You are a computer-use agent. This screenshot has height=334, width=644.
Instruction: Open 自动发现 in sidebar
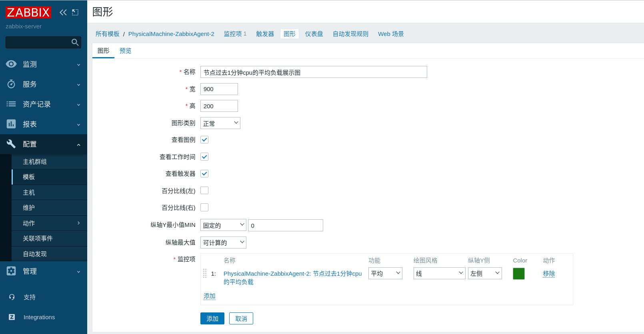pos(50,254)
